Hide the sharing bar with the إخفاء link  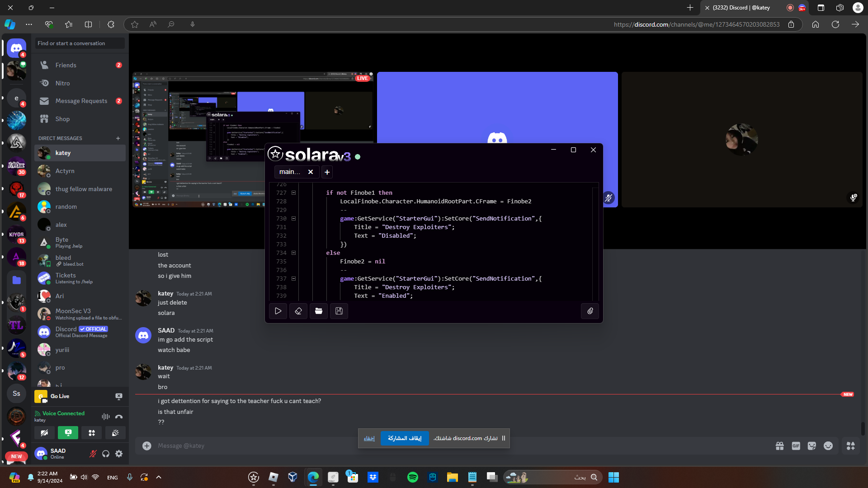tap(369, 438)
